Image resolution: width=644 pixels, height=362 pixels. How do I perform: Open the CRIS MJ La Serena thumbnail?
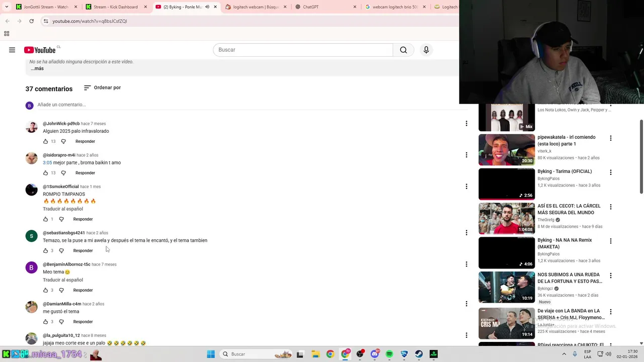(x=507, y=323)
